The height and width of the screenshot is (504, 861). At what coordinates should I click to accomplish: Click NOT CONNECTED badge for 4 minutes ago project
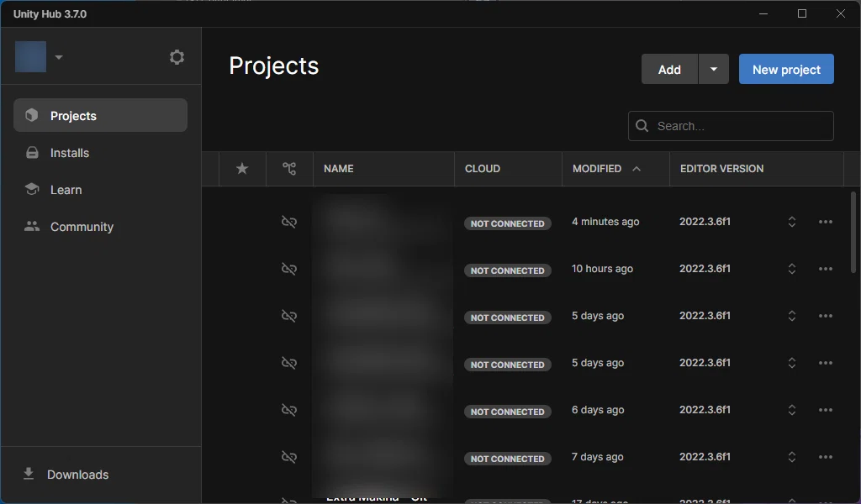tap(507, 223)
